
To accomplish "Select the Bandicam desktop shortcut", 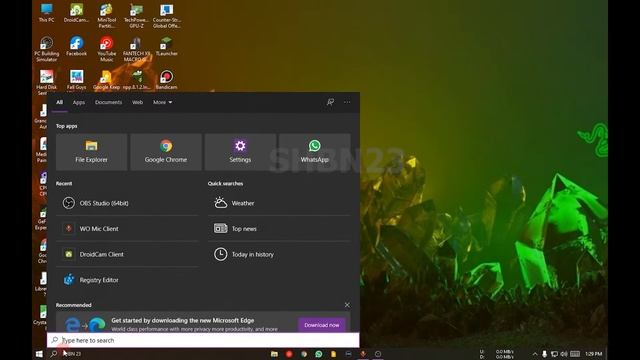I will 167,80.
